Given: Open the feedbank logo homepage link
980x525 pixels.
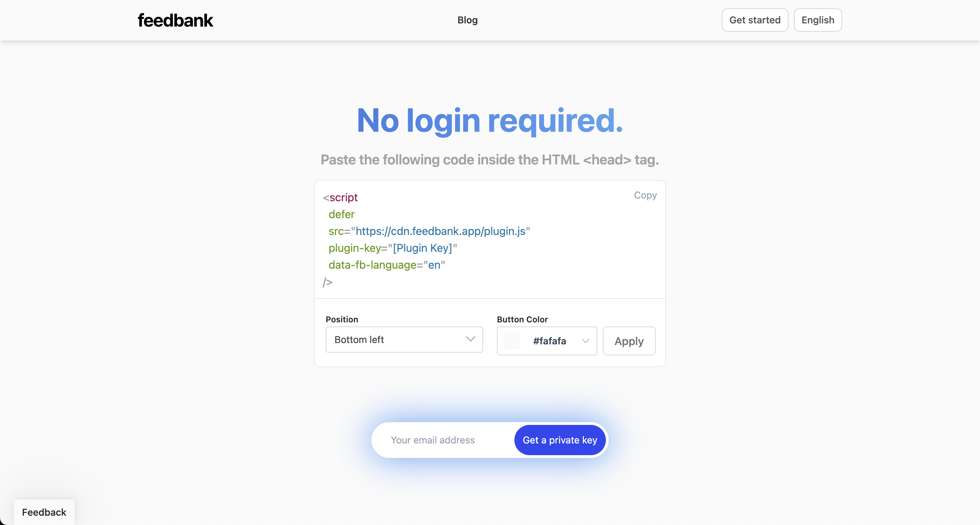Looking at the screenshot, I should click(175, 20).
